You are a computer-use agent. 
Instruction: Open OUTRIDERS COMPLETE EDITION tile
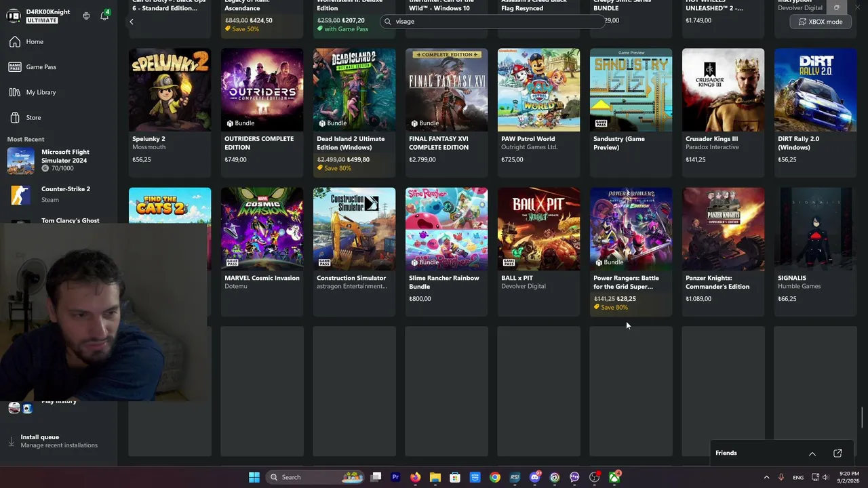tap(262, 113)
